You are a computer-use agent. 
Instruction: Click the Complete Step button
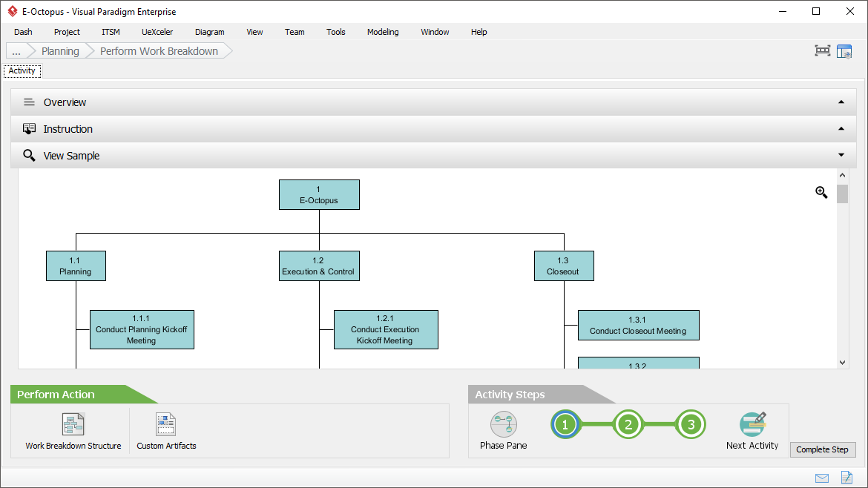[823, 449]
